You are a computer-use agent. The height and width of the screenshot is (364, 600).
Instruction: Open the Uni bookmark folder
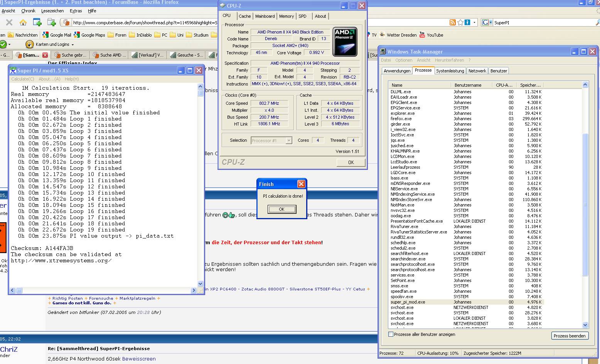[177, 35]
